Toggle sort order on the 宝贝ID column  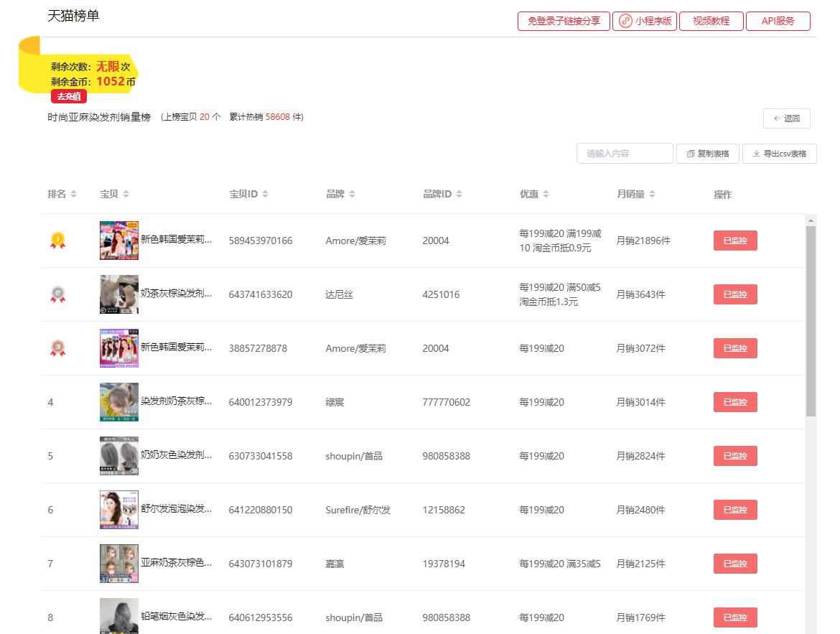pos(265,194)
